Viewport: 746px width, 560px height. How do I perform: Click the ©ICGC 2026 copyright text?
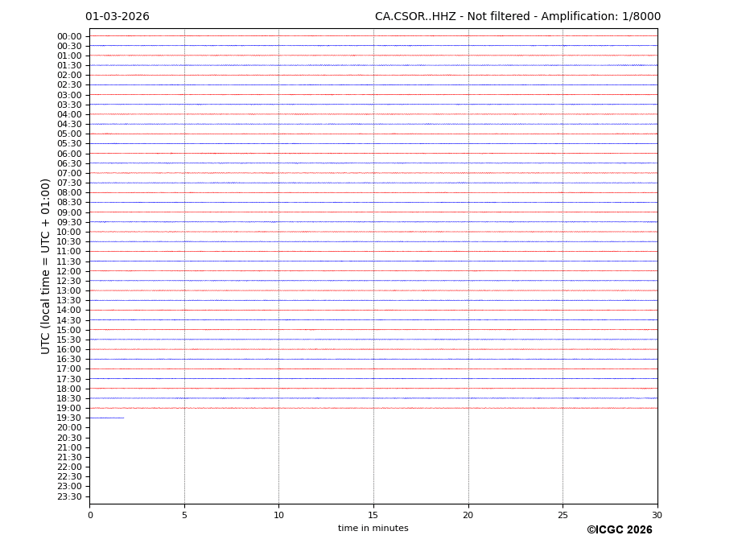[x=619, y=530]
